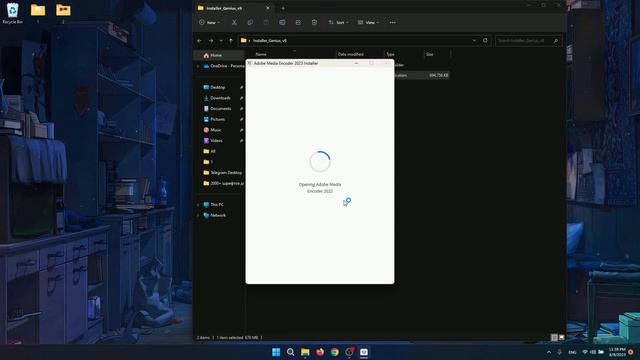This screenshot has height=360, width=640.
Task: Open the taskbar clock and date
Action: point(617,352)
